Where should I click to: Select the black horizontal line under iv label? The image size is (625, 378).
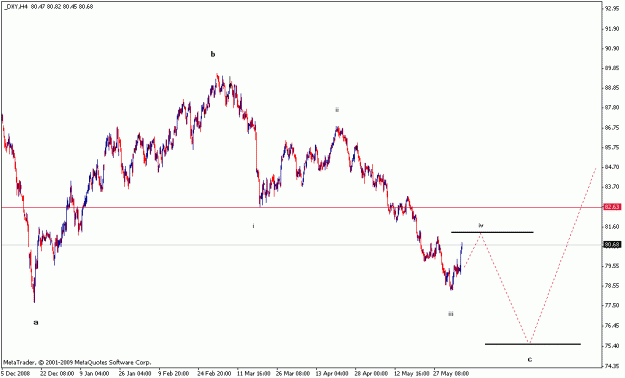492,232
